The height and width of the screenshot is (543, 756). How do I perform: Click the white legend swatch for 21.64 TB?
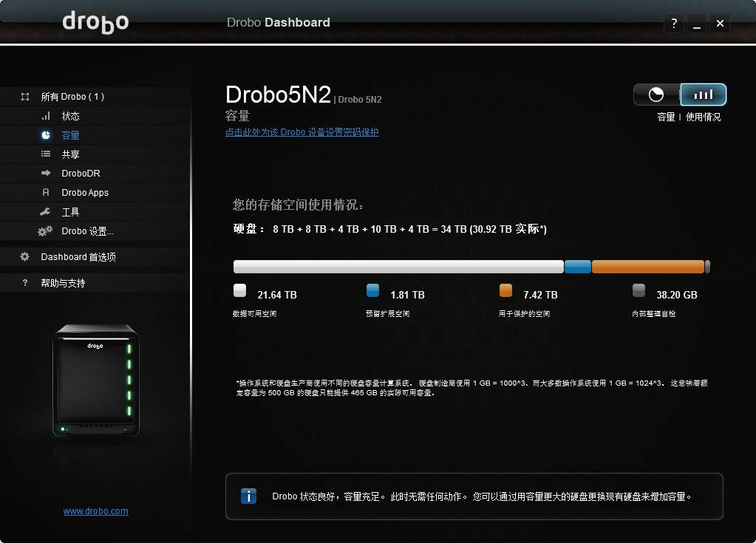pyautogui.click(x=239, y=290)
